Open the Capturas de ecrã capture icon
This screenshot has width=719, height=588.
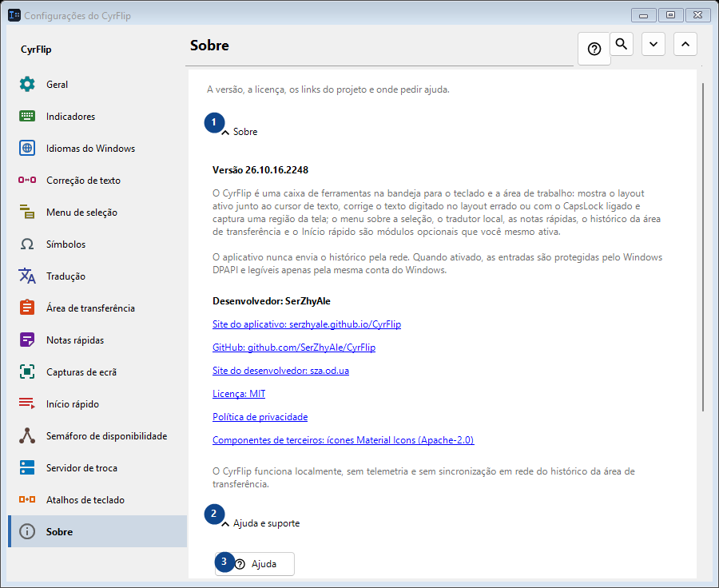[x=27, y=372]
